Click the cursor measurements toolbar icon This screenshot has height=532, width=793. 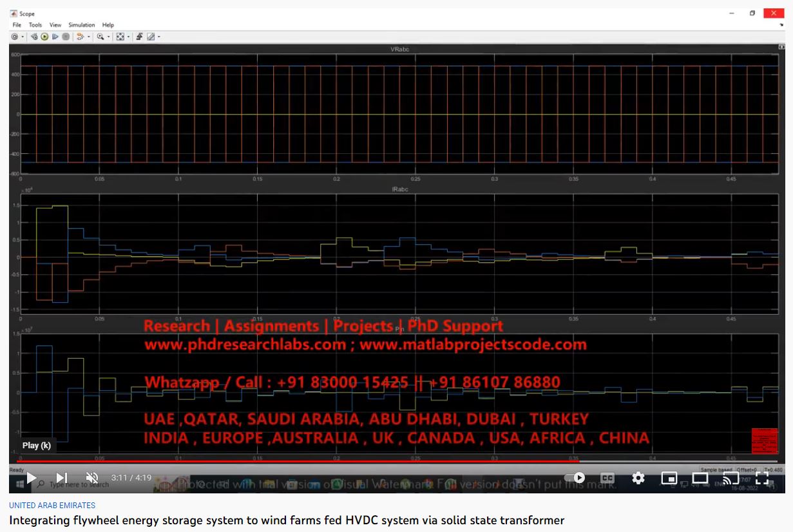tap(151, 37)
